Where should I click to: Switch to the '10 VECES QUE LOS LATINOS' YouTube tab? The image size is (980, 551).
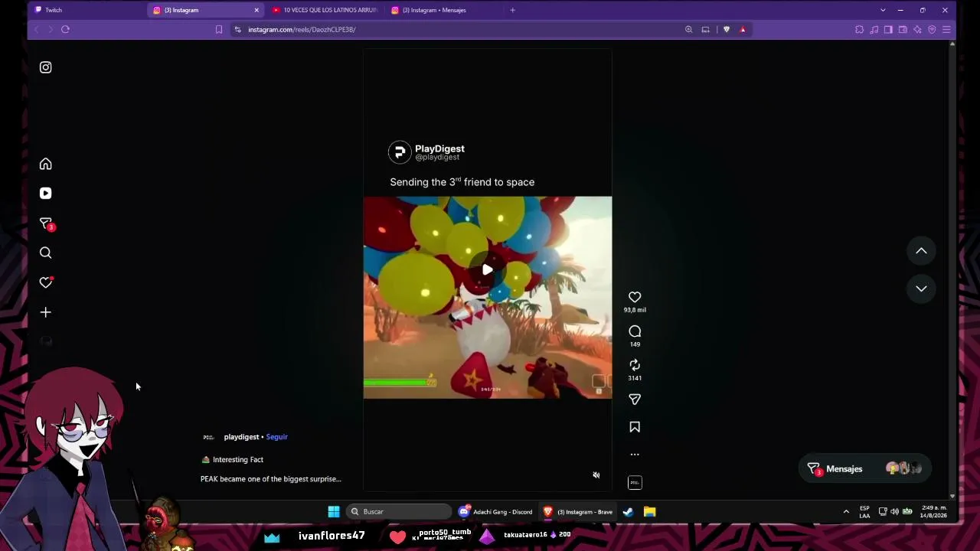tap(325, 10)
